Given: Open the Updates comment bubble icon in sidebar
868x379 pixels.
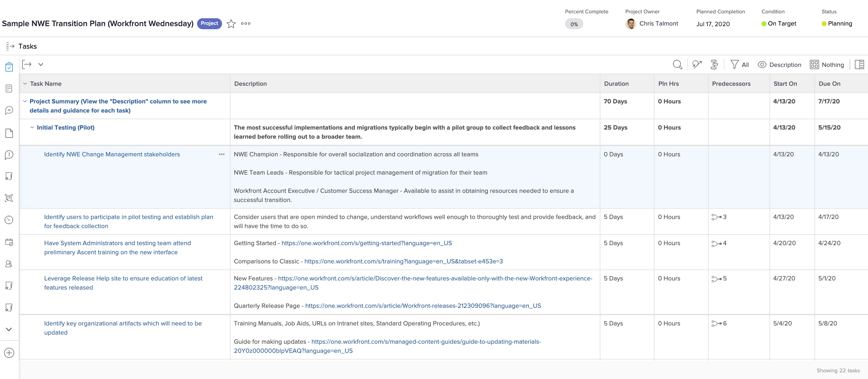Looking at the screenshot, I should pyautogui.click(x=9, y=110).
